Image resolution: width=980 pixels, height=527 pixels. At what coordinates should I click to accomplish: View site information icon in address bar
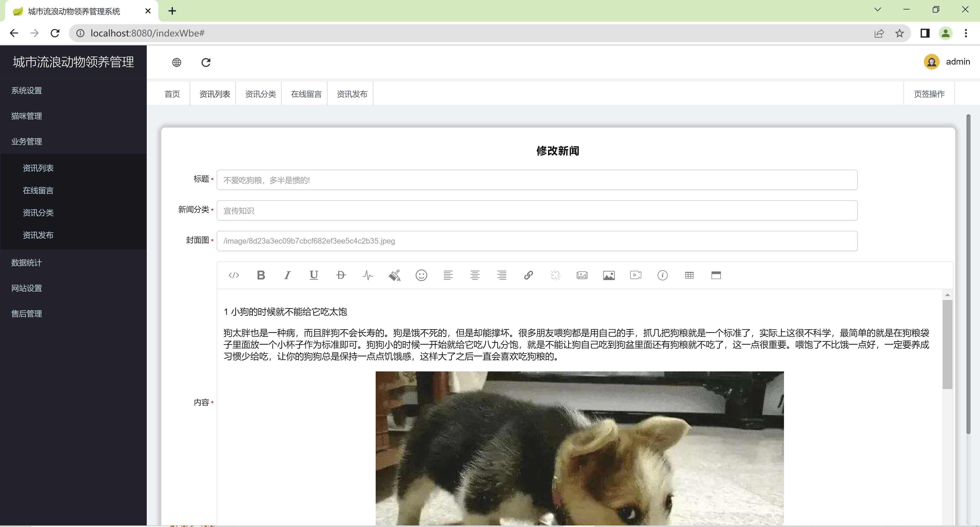(x=80, y=33)
